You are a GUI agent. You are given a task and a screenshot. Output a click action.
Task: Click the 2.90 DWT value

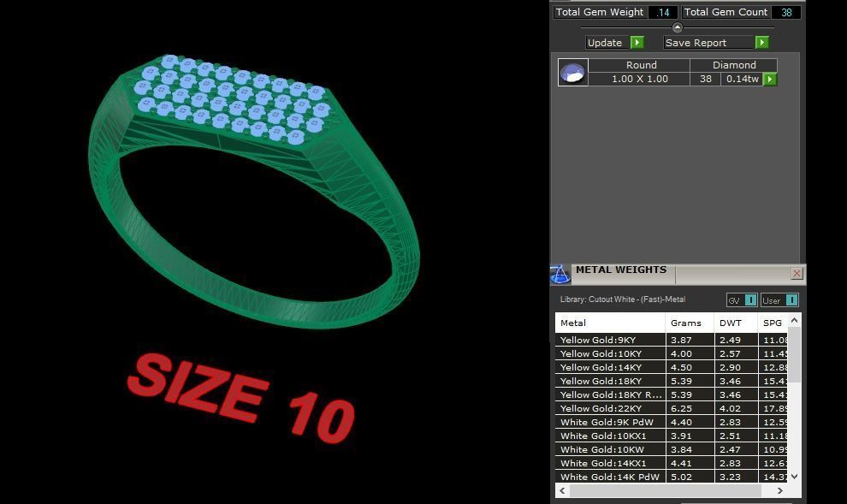tap(730, 367)
